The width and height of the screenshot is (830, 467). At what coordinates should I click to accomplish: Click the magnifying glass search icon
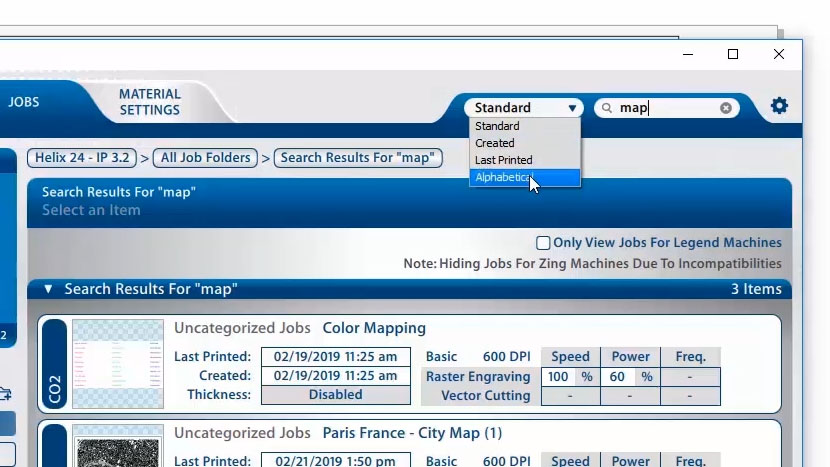coord(606,108)
